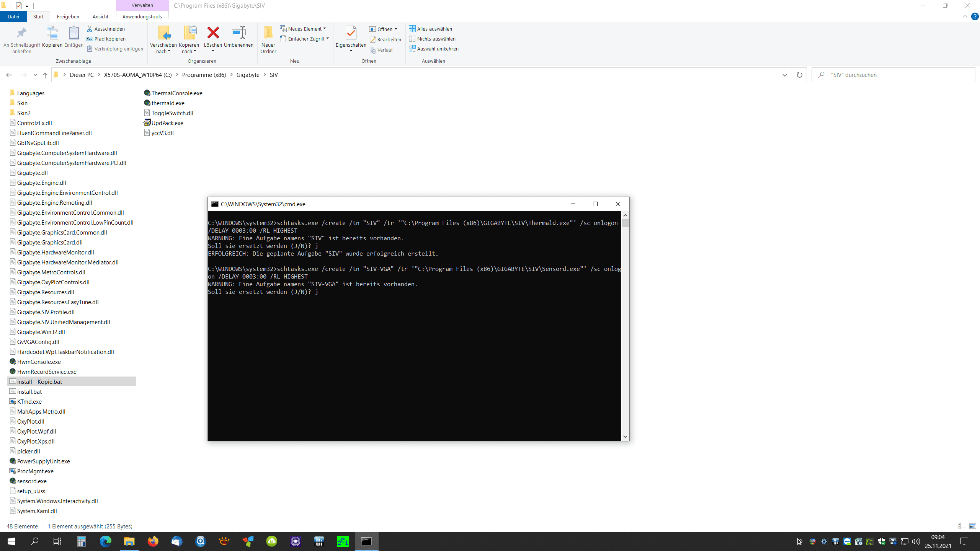This screenshot has width=980, height=551.
Task: Switch to the Ansicht tab
Action: pos(100,16)
